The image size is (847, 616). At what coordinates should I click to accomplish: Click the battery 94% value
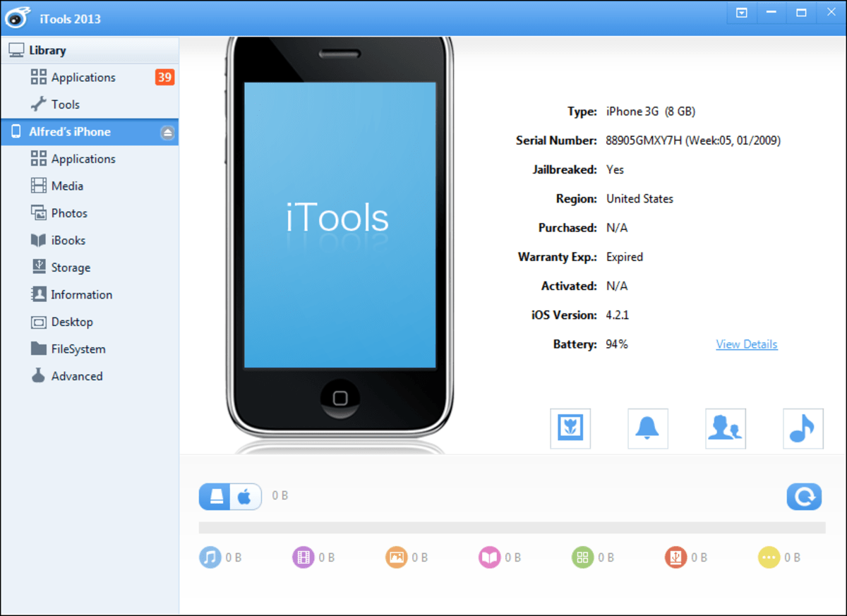click(x=617, y=344)
